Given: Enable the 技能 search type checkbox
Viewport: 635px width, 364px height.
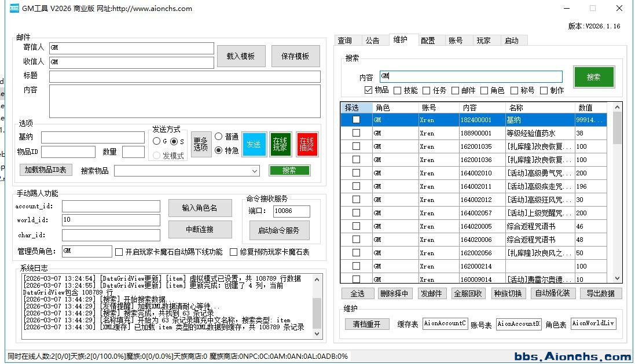Looking at the screenshot, I should (397, 90).
